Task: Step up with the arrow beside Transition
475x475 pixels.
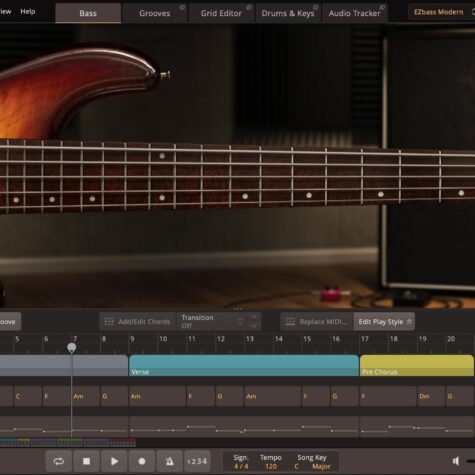Action: (x=254, y=317)
